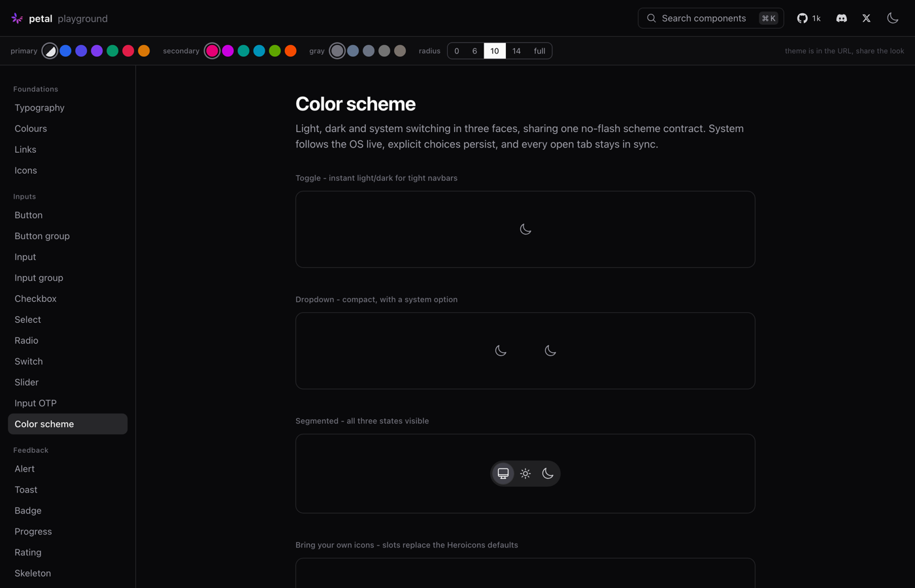The width and height of the screenshot is (915, 588).
Task: Choose the indigo primary color swatch
Action: (81, 51)
